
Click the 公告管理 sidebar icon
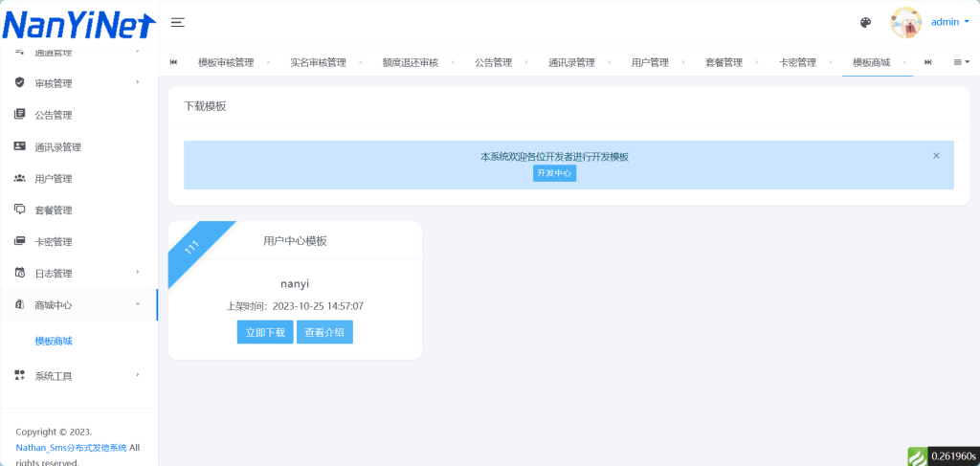19,114
